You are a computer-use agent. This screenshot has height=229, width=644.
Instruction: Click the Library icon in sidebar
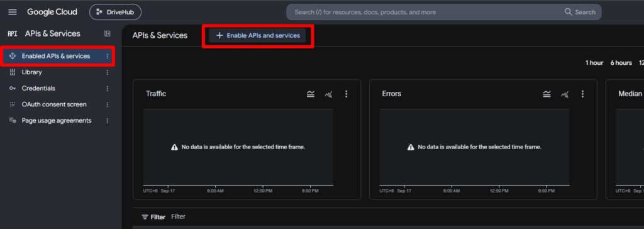pos(13,72)
